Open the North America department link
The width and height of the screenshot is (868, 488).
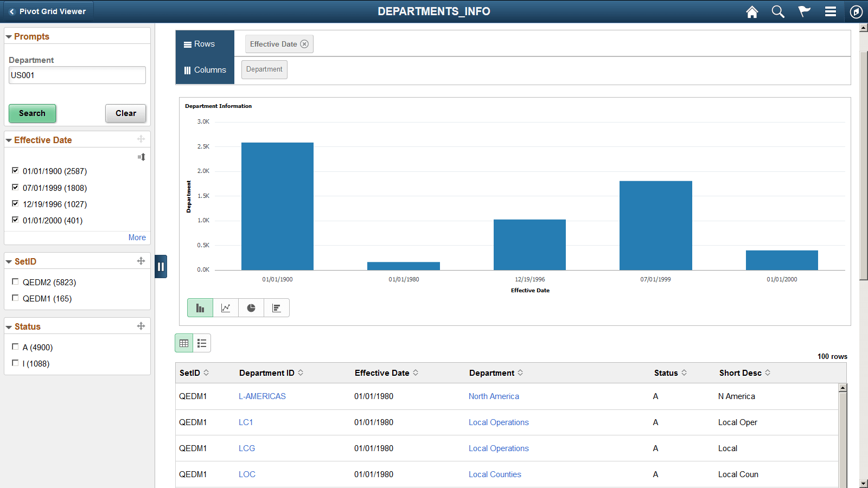click(x=494, y=396)
